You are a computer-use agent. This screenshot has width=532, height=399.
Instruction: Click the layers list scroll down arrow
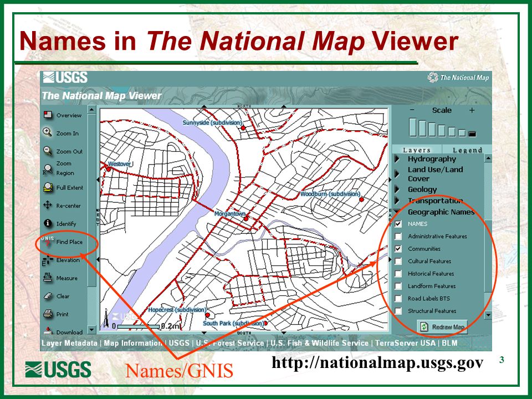point(488,315)
